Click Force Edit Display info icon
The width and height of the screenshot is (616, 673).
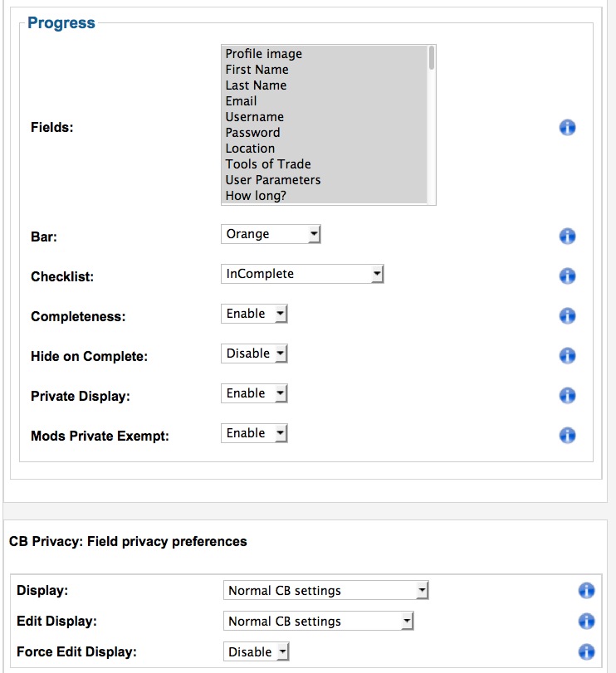coord(586,652)
